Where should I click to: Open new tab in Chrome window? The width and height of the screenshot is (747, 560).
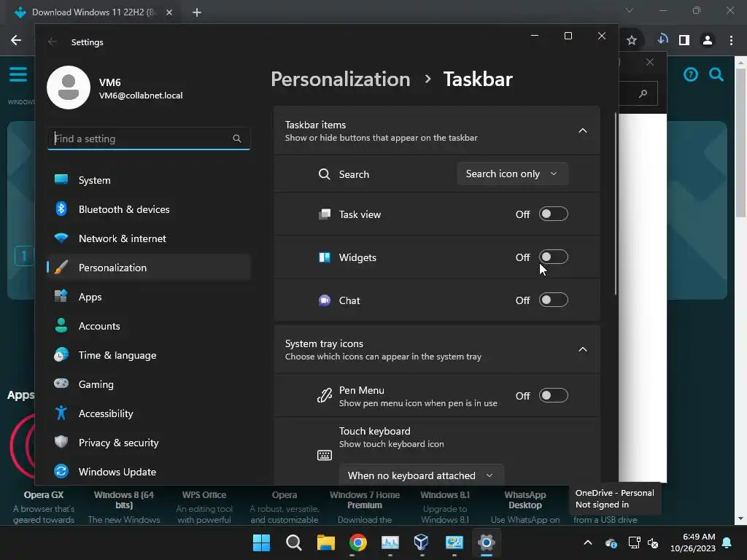pyautogui.click(x=197, y=12)
